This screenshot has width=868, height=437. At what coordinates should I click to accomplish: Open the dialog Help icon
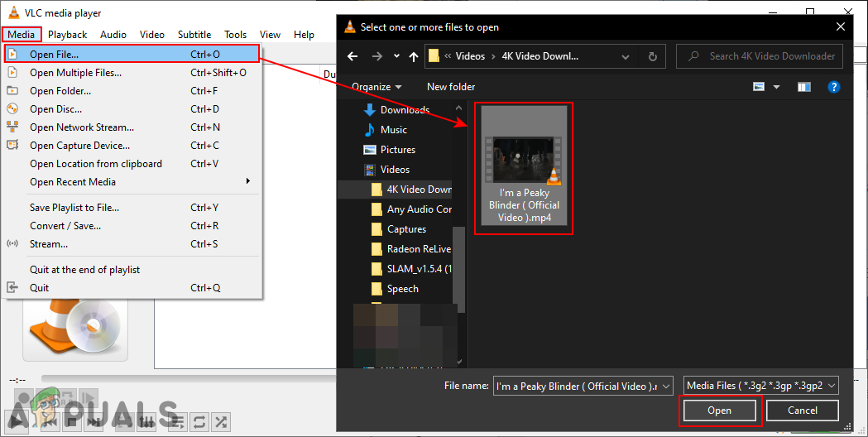click(833, 87)
